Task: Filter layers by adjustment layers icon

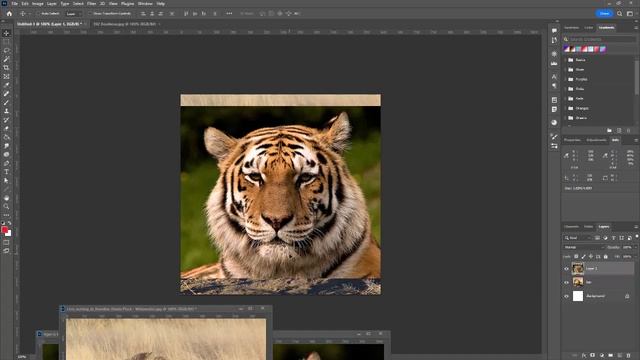Action: pyautogui.click(x=605, y=238)
